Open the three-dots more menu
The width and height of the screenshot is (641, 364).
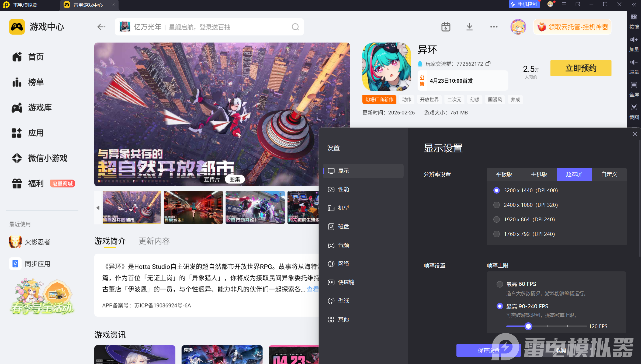tap(494, 27)
